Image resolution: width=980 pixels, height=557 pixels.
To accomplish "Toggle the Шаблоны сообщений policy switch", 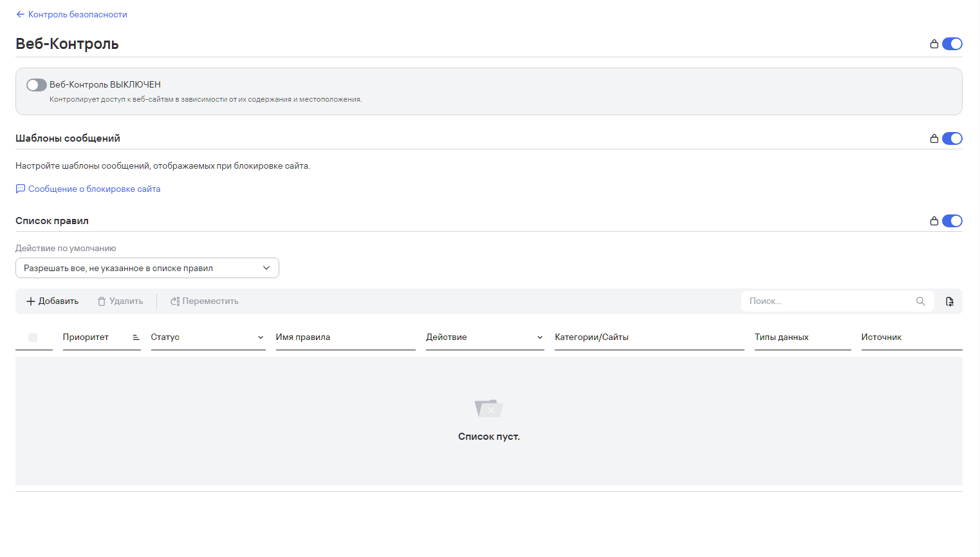I will click(952, 138).
